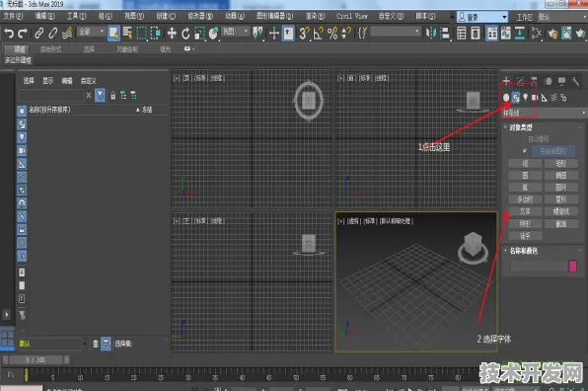Toggle the Ribbon display button

pos(491,34)
